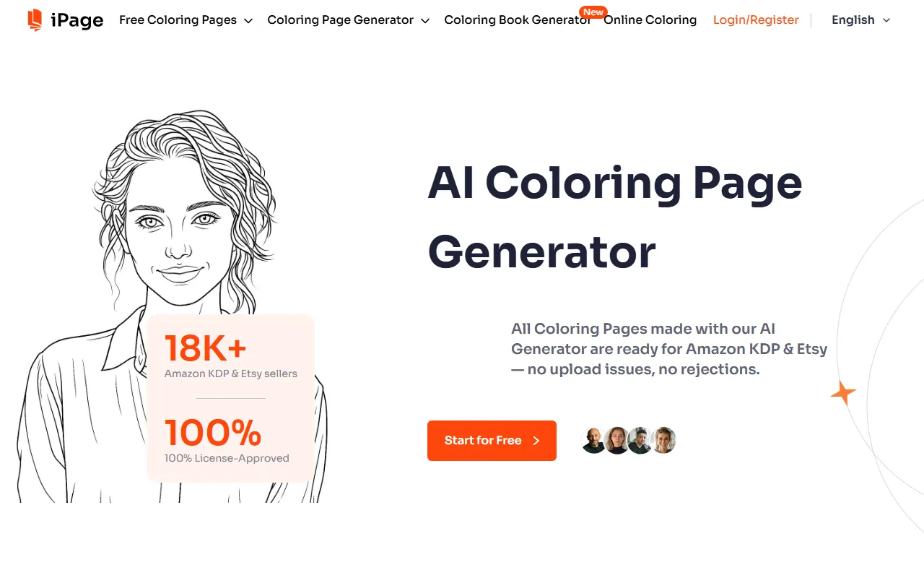Click the last user avatar on the right
The image size is (924, 578).
[663, 440]
